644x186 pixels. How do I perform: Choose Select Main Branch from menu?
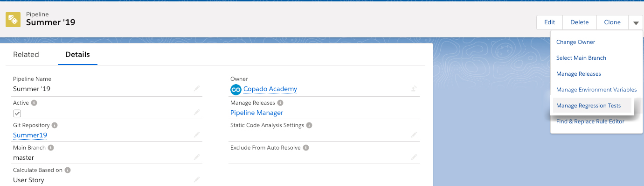[581, 58]
